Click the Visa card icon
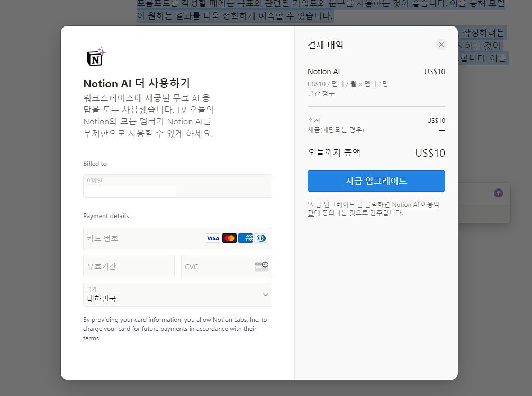This screenshot has width=532, height=396. pos(213,238)
